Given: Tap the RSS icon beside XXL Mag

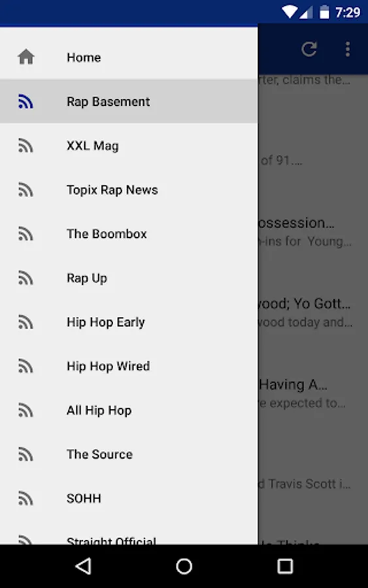Looking at the screenshot, I should (26, 146).
